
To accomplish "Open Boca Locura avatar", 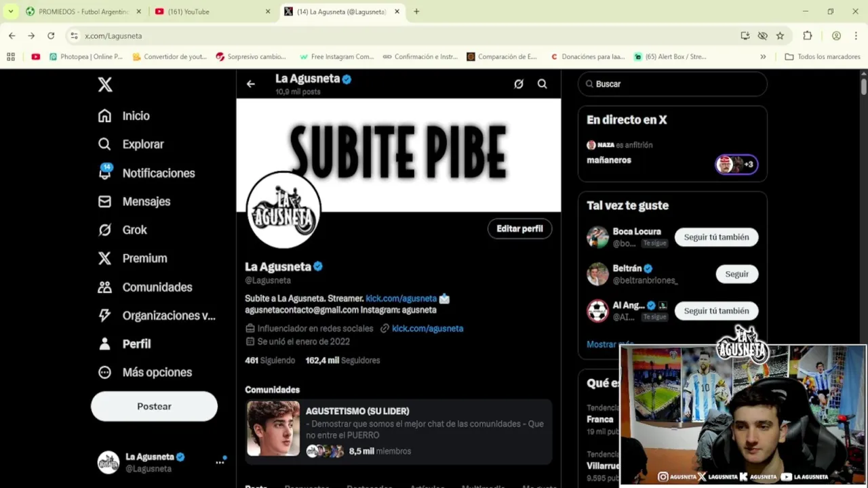I will point(597,237).
